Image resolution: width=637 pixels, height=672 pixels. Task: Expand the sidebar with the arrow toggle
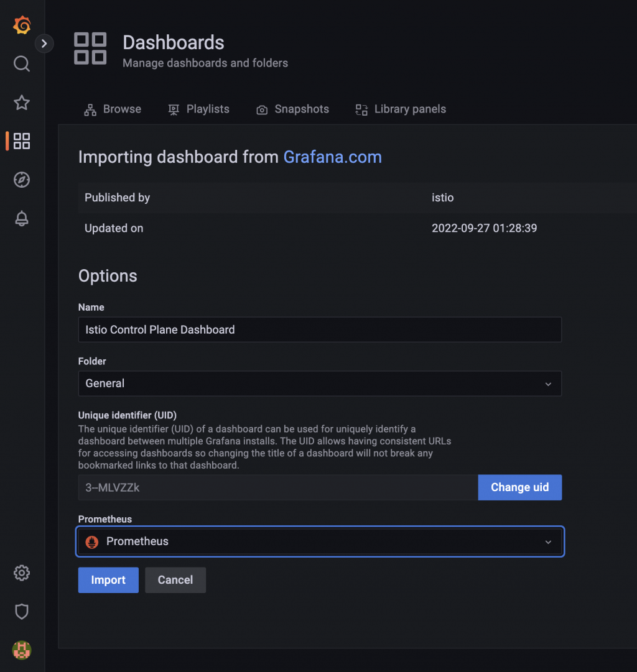click(x=44, y=44)
